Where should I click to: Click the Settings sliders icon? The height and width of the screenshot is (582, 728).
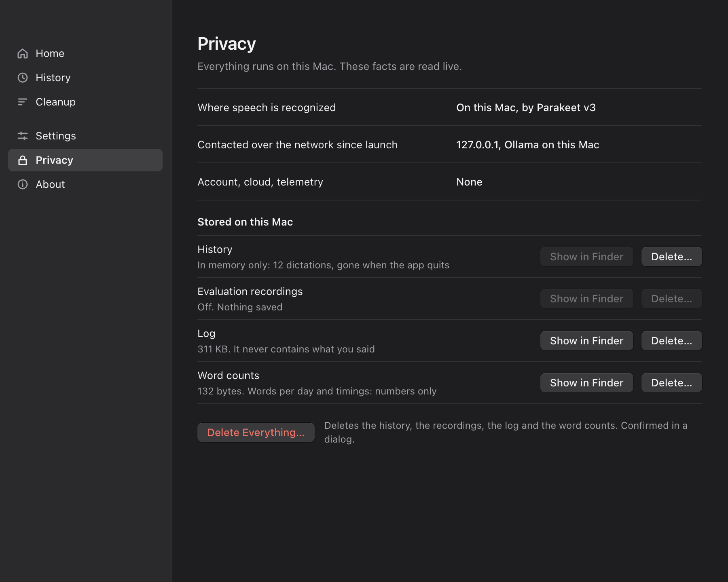(23, 136)
